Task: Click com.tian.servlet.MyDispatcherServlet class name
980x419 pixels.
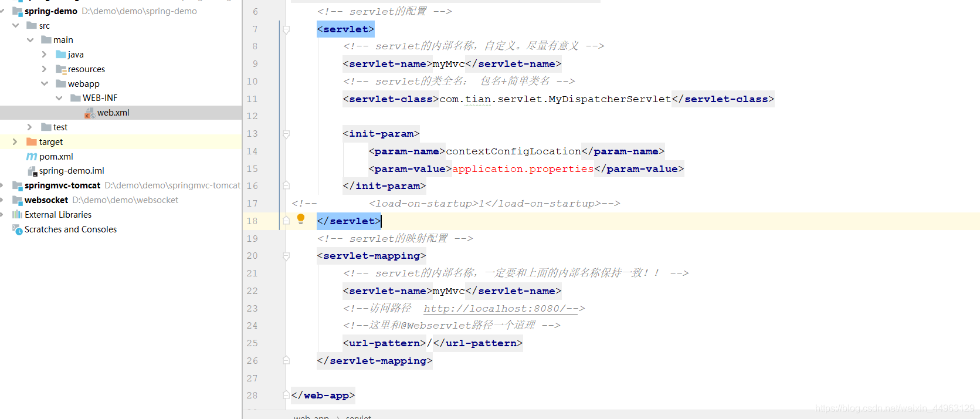Action: coord(555,99)
